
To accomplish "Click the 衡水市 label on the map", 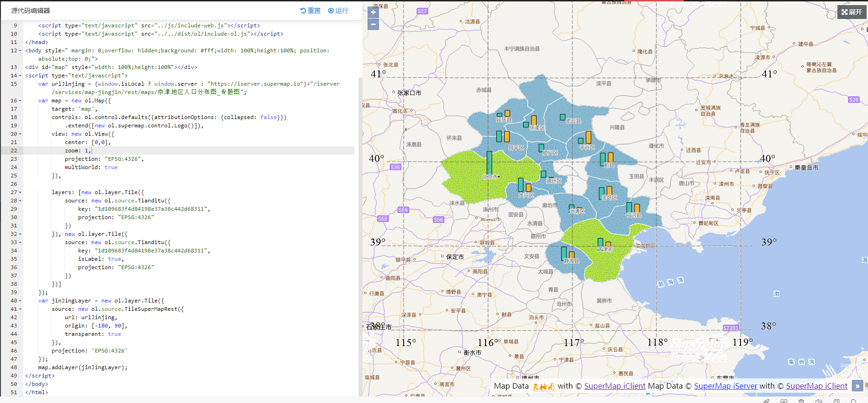I will [472, 353].
